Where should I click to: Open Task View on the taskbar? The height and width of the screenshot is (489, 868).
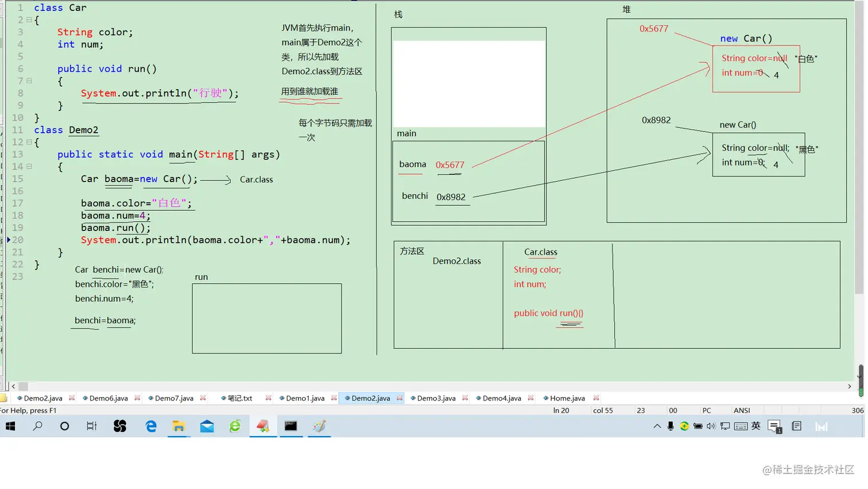[x=92, y=426]
